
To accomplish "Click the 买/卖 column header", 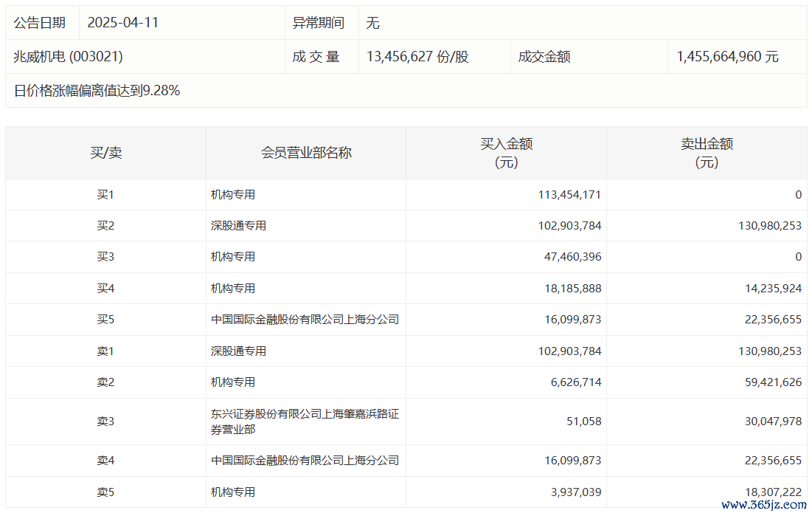I will 106,153.
